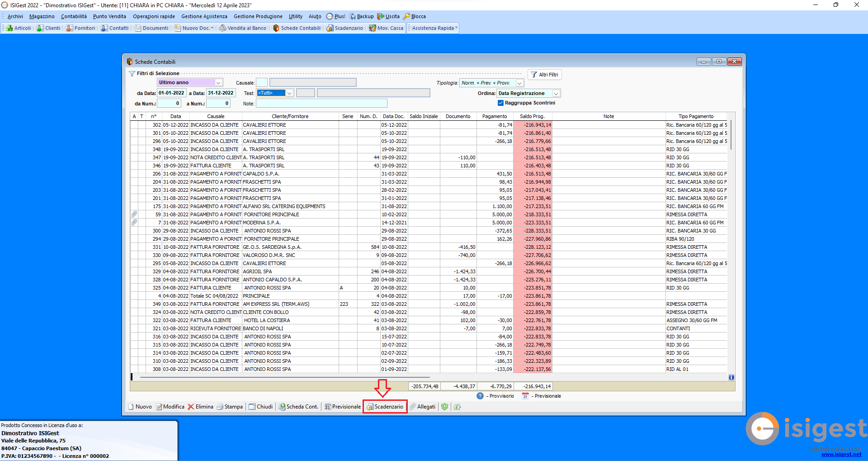Viewport: 868px width, 461px height.
Task: Click Blocca to lock the application
Action: point(415,16)
